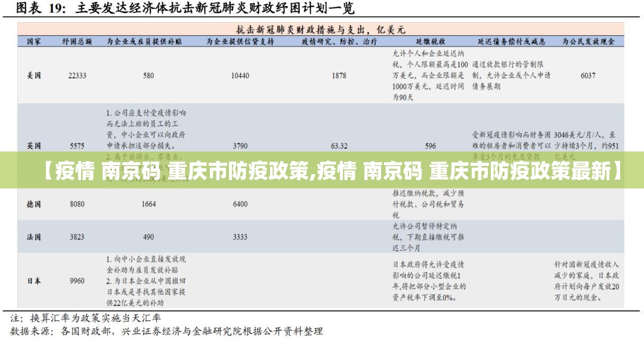Click the 美国 debt deferral description text
The width and height of the screenshot is (644, 340).
click(x=512, y=75)
